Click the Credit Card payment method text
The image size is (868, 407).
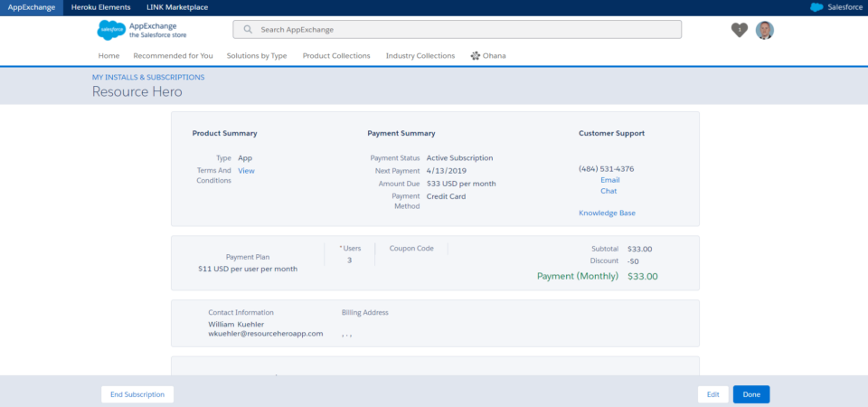[x=446, y=196]
